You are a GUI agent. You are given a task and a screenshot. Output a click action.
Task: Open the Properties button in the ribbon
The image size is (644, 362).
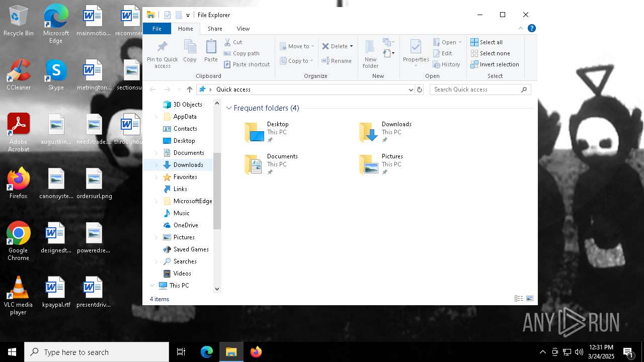pos(416,52)
